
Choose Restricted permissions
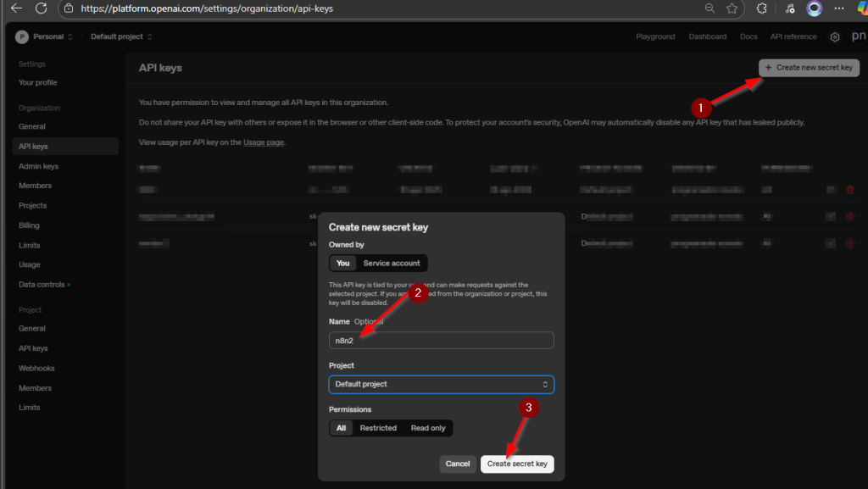pyautogui.click(x=378, y=428)
